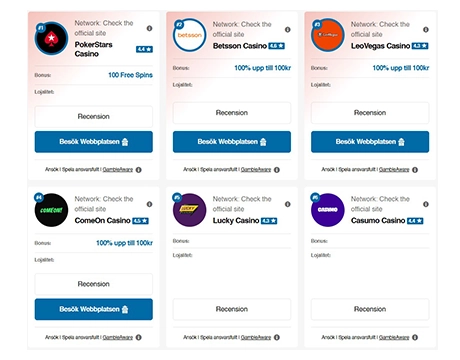Open the Recension for Lucky Casino
This screenshot has width=460, height=360.
[x=232, y=309]
